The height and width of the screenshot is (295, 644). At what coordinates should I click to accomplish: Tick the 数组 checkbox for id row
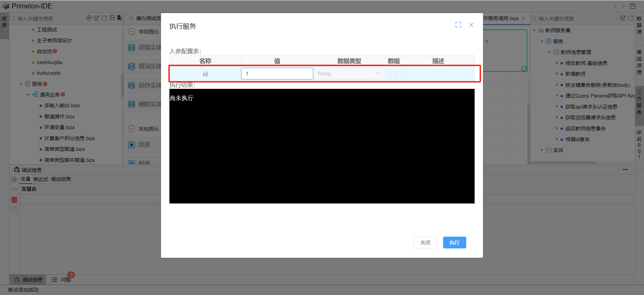pos(394,74)
